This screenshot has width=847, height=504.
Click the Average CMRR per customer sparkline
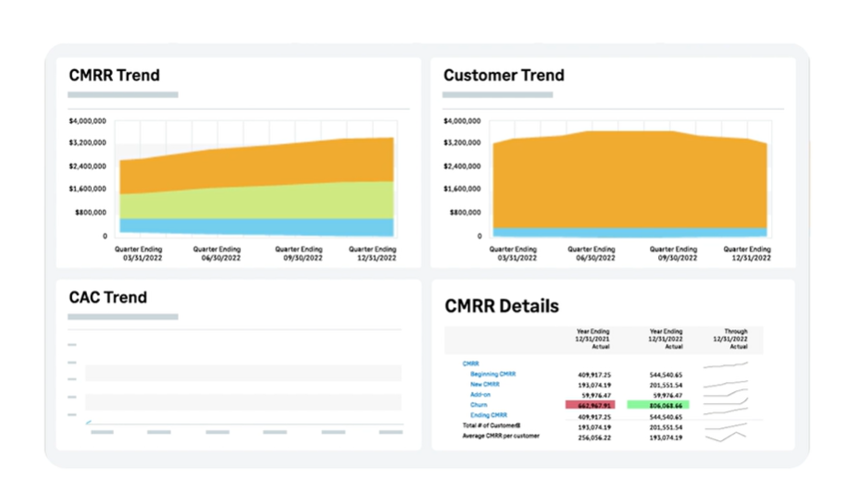[725, 436]
